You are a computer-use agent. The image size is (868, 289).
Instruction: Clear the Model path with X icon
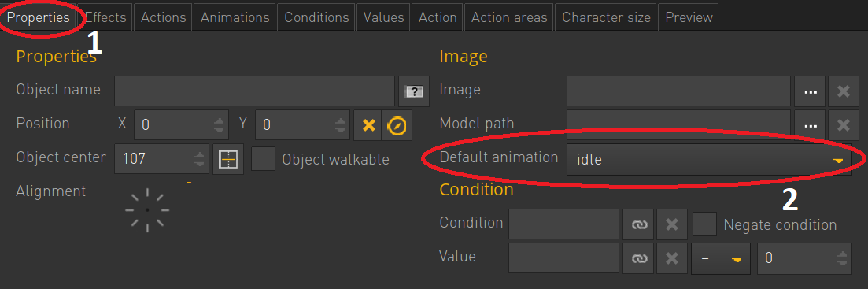(x=843, y=125)
